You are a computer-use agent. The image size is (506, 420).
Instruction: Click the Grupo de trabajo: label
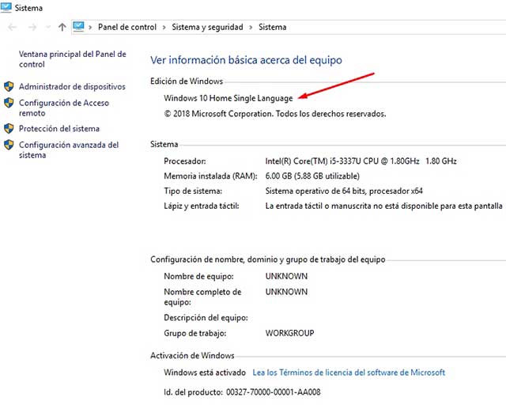[195, 333]
